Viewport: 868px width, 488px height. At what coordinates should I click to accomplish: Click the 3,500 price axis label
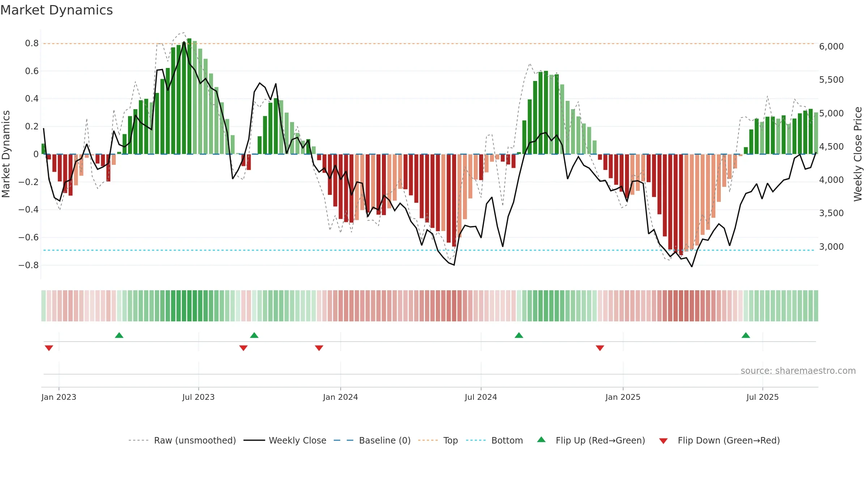(831, 213)
